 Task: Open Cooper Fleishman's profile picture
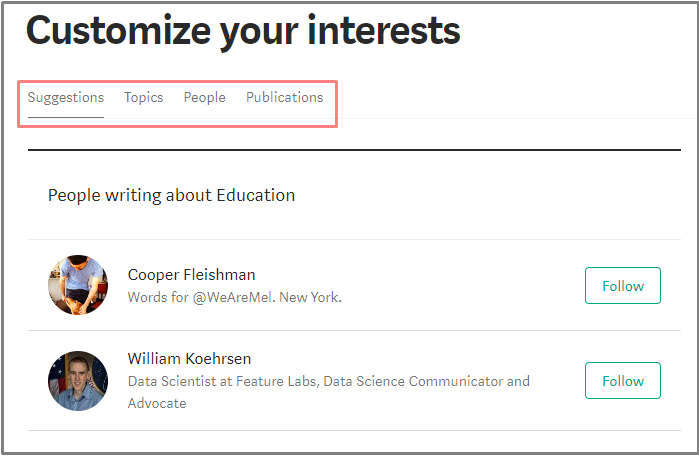click(78, 285)
